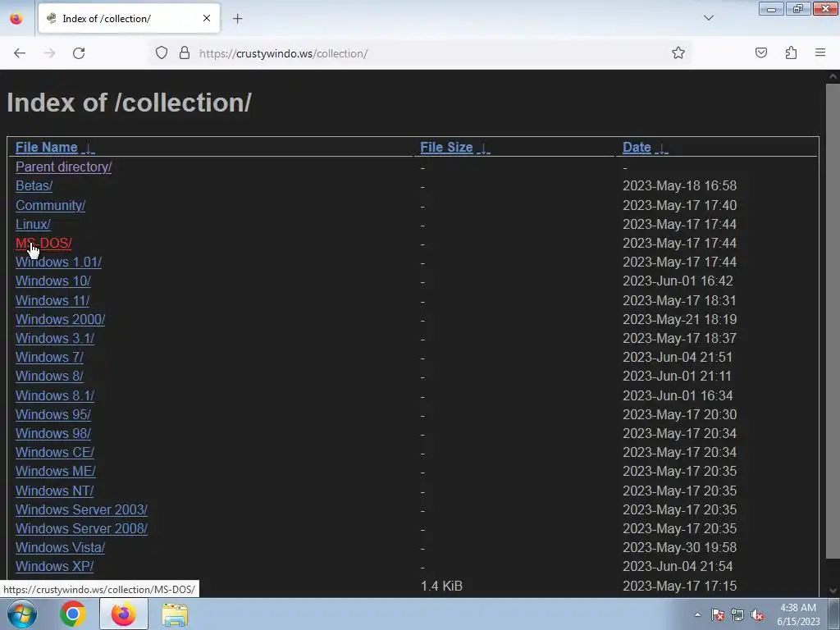
Task: Open the Extensions puzzle icon
Action: click(x=791, y=53)
